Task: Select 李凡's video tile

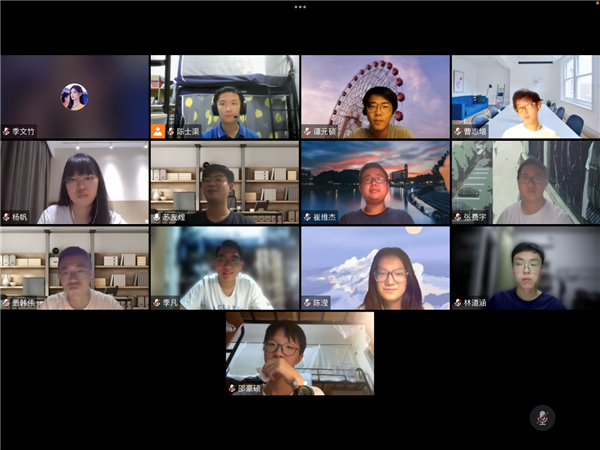Action: [225, 266]
